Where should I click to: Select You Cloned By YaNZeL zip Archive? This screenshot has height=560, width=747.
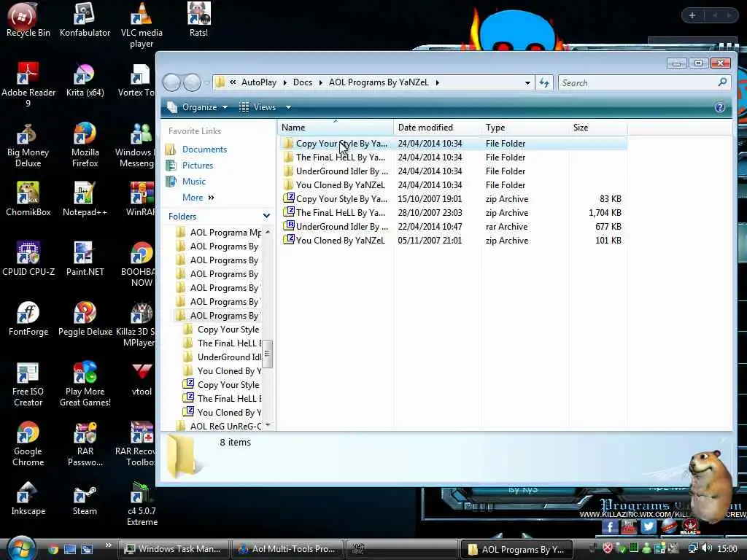(x=452, y=241)
